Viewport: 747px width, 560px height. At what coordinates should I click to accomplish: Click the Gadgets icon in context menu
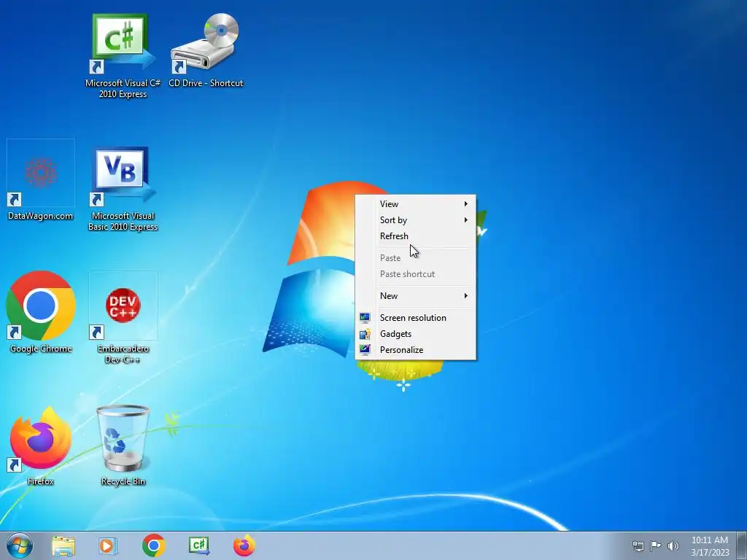point(365,334)
